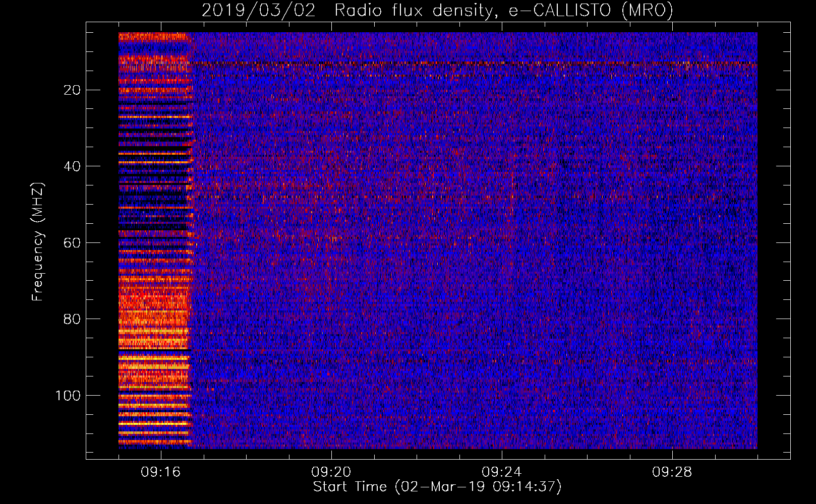Click the 40 MHz frequency tick label
The image size is (816, 504).
(x=72, y=166)
